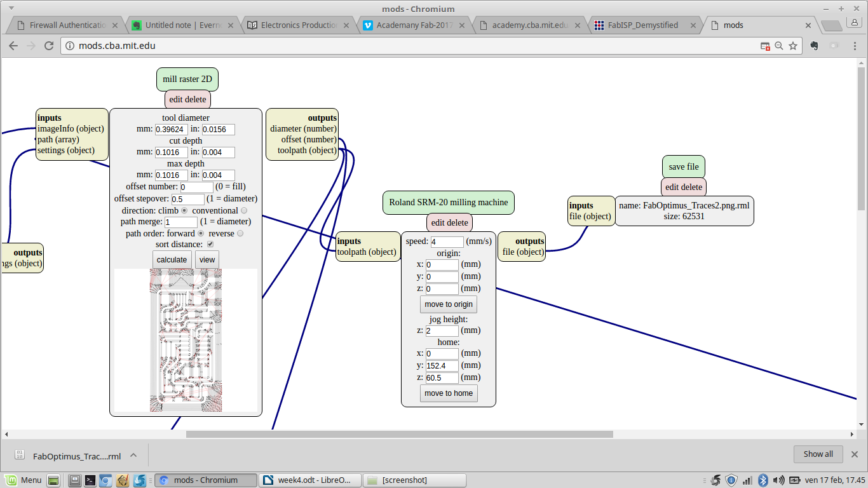Click the site info icon before URL
Viewport: 868px width, 488px height.
coord(70,46)
